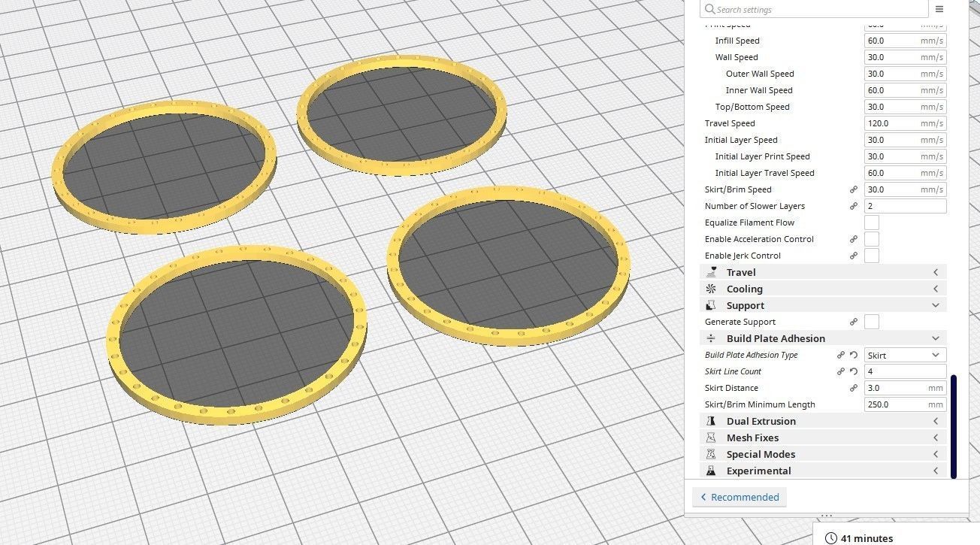Click the magnifier icon in search settings
The width and height of the screenshot is (980, 545).
click(709, 9)
